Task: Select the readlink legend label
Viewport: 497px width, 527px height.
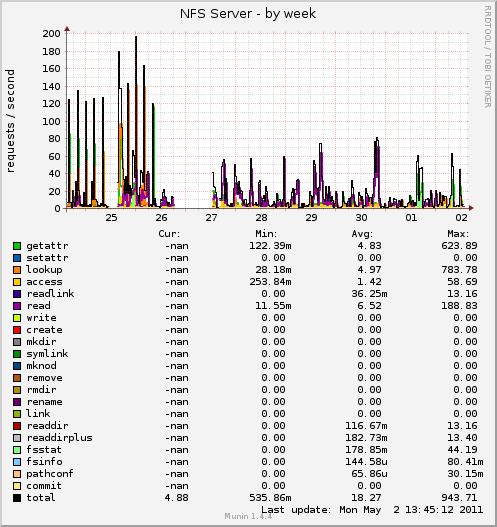Action: click(x=50, y=294)
